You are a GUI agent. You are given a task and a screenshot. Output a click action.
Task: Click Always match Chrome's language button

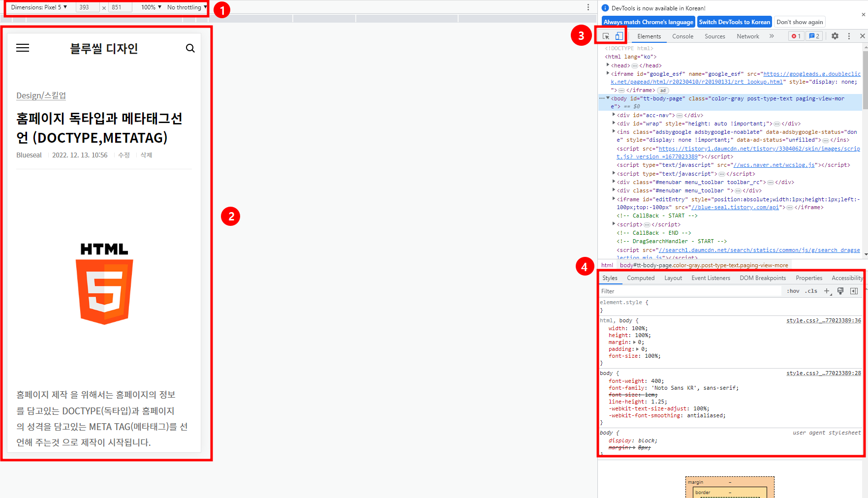(649, 22)
